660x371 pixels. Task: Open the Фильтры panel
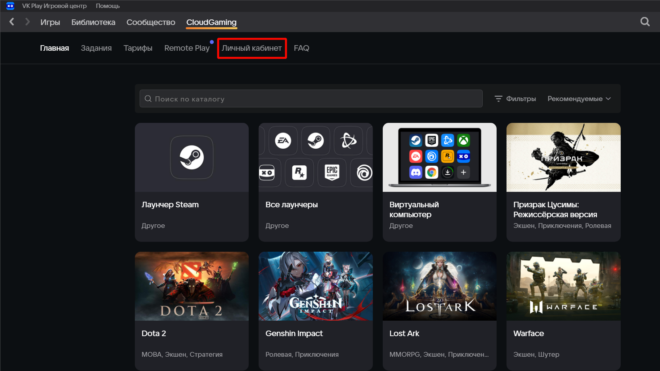pyautogui.click(x=515, y=99)
